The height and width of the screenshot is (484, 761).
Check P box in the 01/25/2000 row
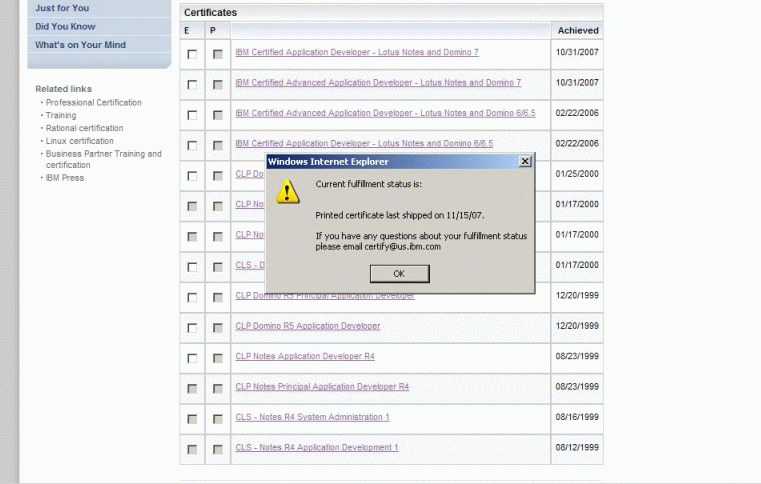coord(218,176)
